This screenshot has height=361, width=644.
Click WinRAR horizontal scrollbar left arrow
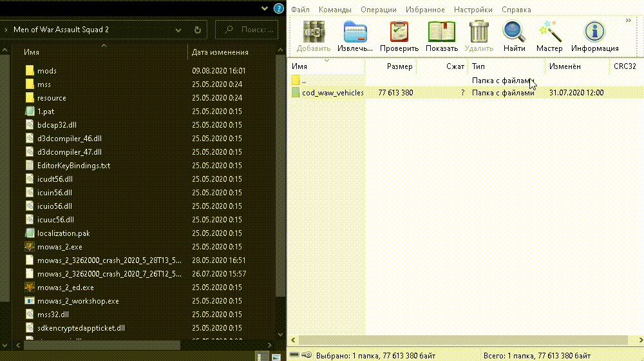293,340
